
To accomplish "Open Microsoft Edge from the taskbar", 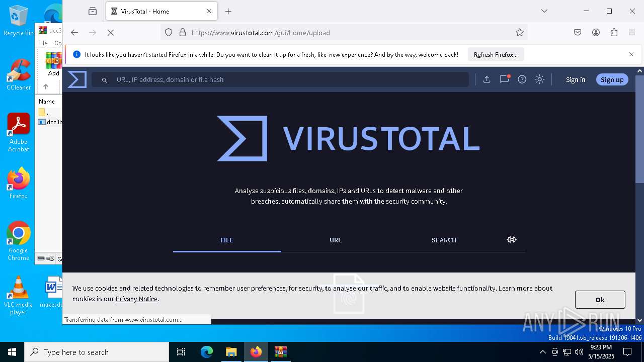I will point(207,352).
